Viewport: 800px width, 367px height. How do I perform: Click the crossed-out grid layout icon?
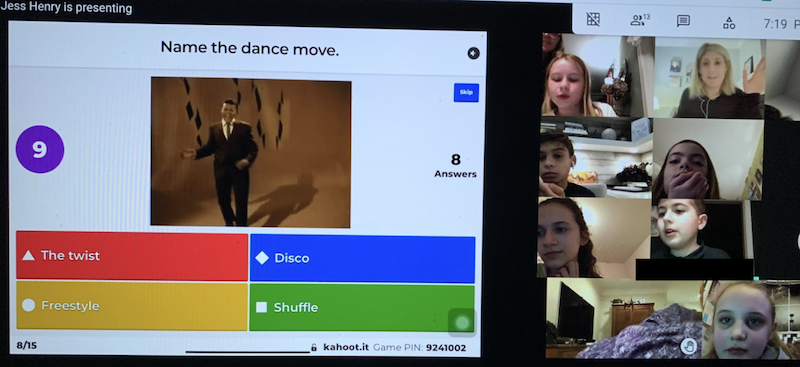click(x=593, y=19)
